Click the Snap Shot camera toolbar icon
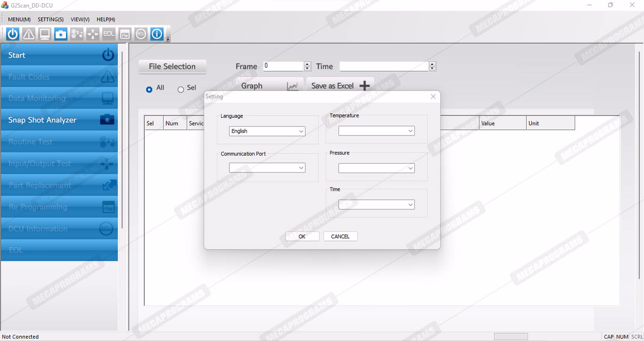This screenshot has width=644, height=341. click(x=61, y=34)
